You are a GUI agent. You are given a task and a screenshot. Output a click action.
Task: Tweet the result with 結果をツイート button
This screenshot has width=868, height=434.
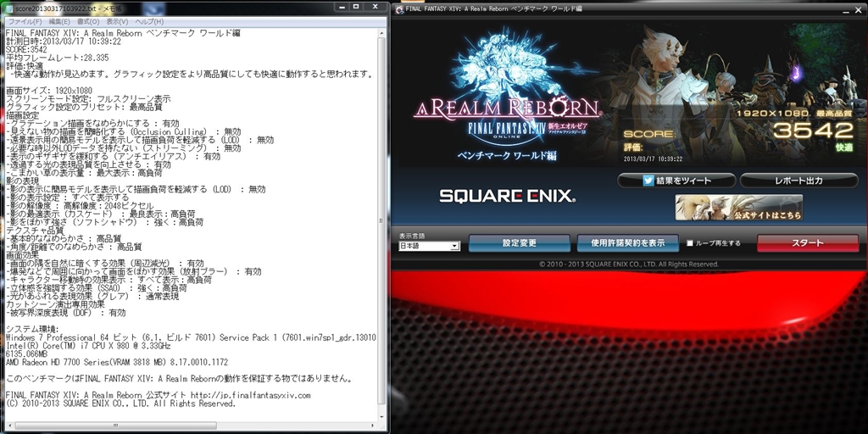(x=676, y=181)
